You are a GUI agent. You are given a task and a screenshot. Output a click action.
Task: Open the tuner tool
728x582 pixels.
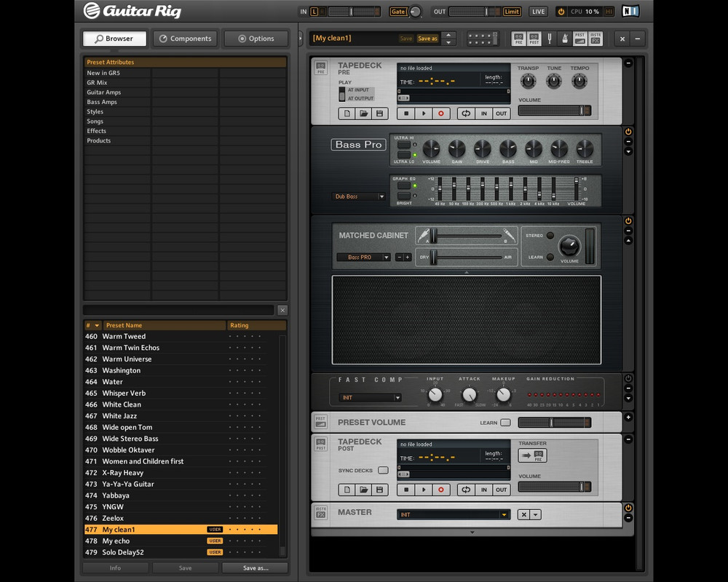point(549,39)
